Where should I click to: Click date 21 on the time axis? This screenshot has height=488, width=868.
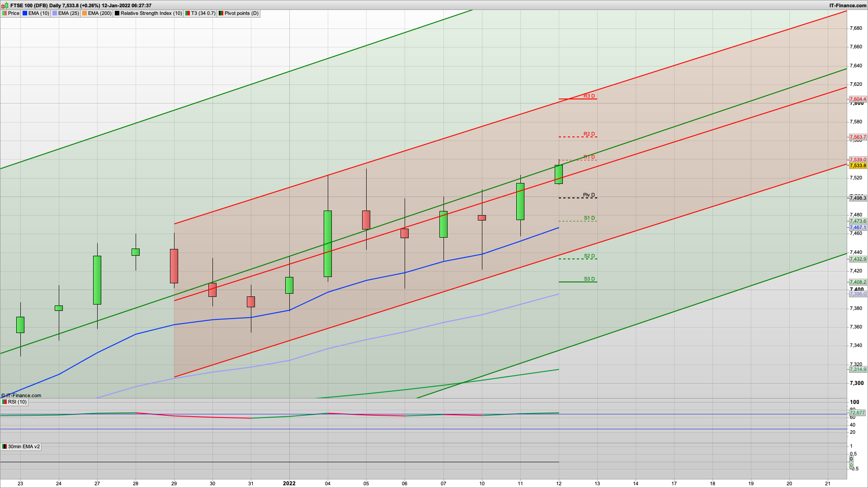pyautogui.click(x=828, y=483)
